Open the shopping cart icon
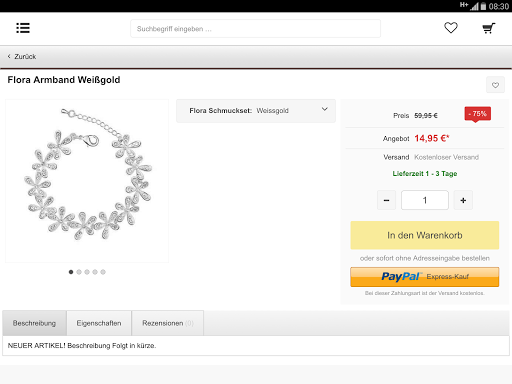The image size is (512, 384). point(489,28)
